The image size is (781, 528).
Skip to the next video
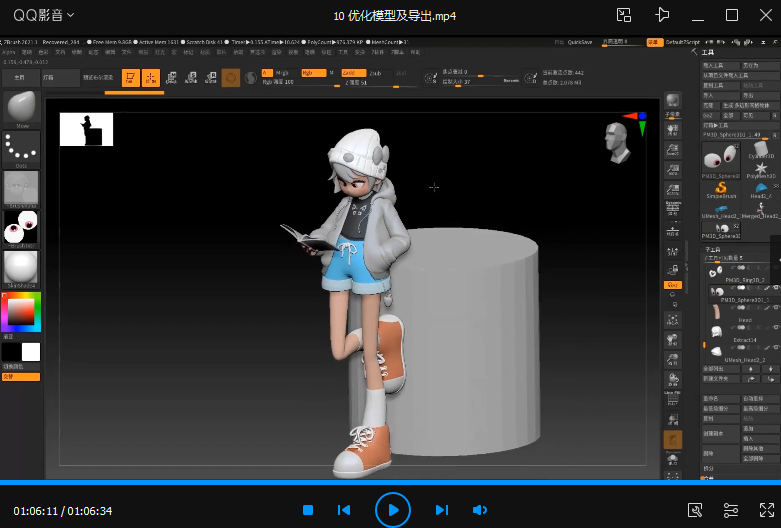[442, 510]
